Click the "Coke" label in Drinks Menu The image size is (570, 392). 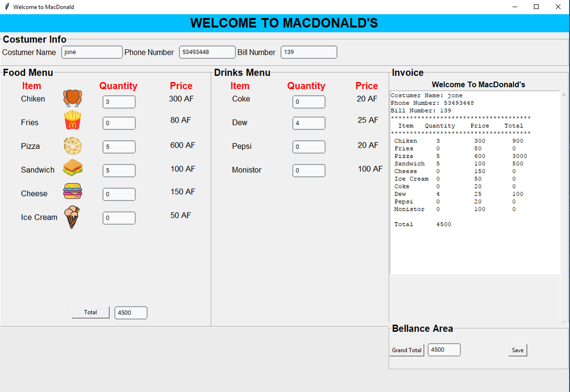click(x=241, y=99)
